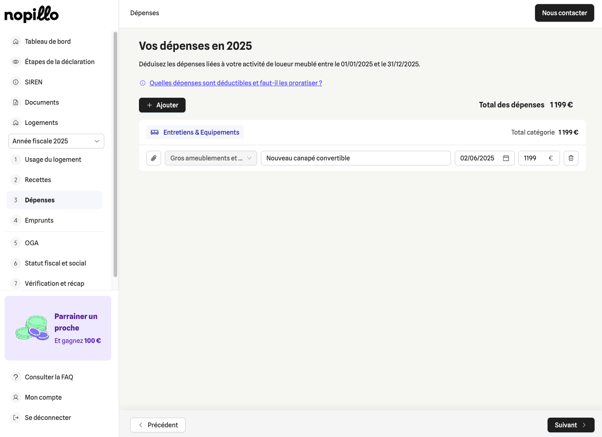Go to Documents in sidebar
Image resolution: width=602 pixels, height=437 pixels.
pyautogui.click(x=41, y=102)
